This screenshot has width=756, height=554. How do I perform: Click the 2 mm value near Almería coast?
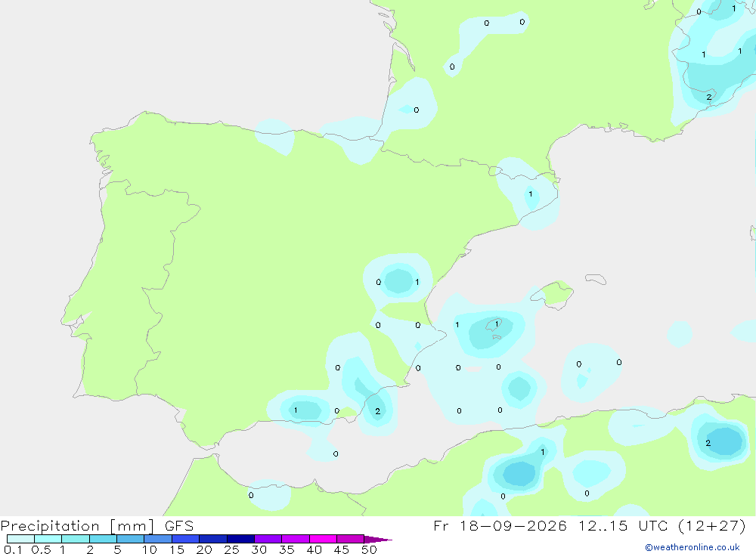377,411
